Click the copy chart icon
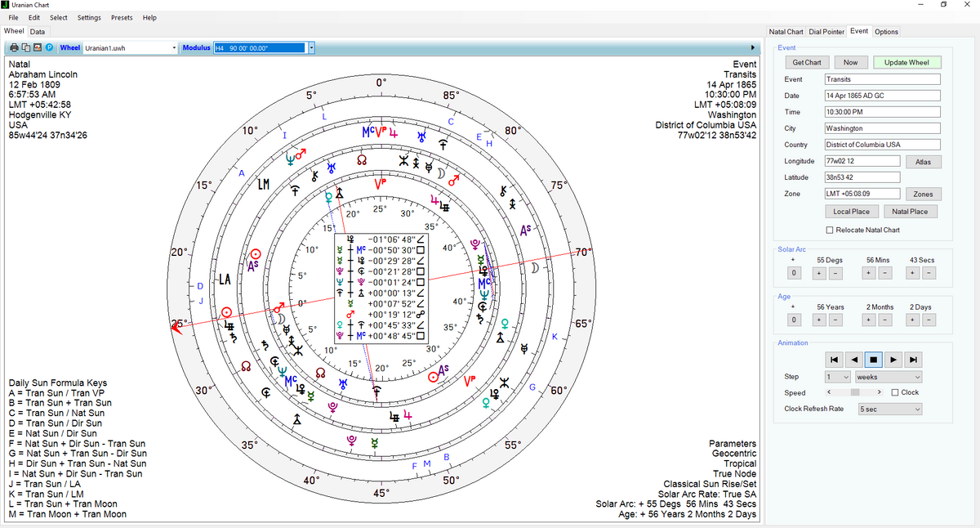 (26, 48)
